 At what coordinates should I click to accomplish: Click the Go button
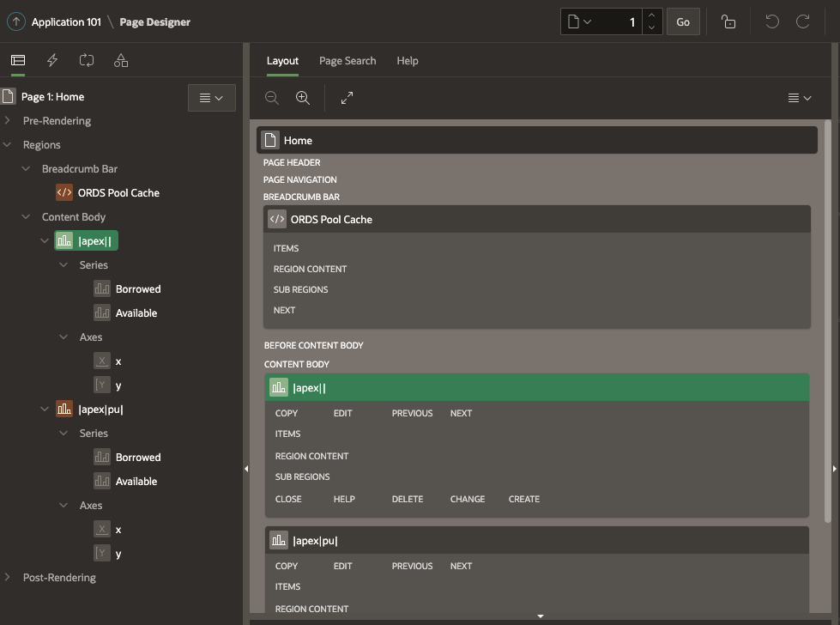(x=682, y=22)
